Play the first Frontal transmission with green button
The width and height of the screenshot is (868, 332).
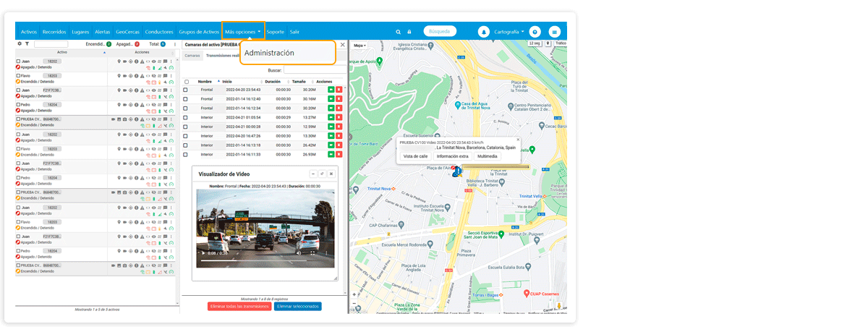(x=331, y=90)
